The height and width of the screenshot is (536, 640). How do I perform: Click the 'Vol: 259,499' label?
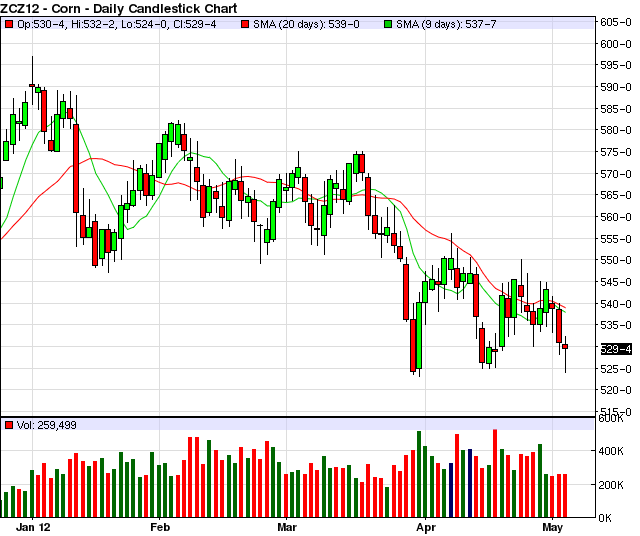47,425
